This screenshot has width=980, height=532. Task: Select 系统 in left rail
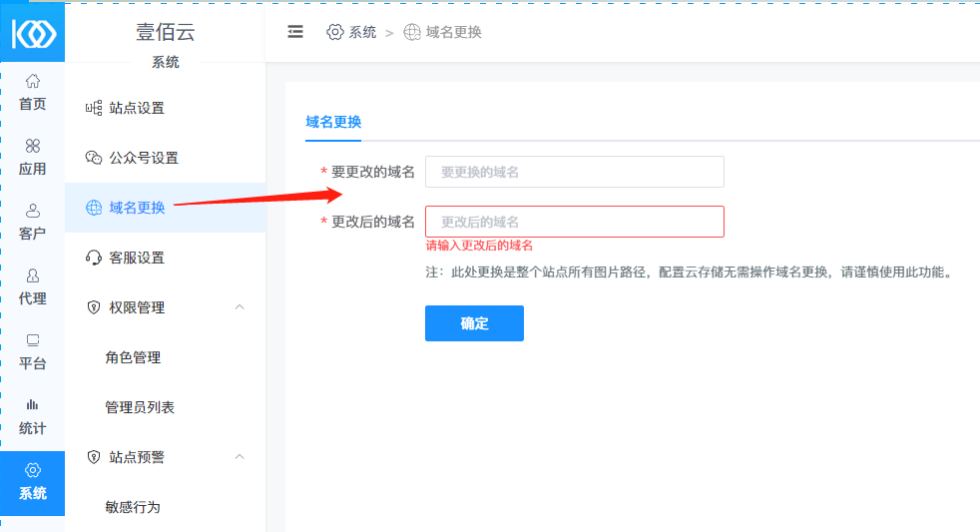33,483
